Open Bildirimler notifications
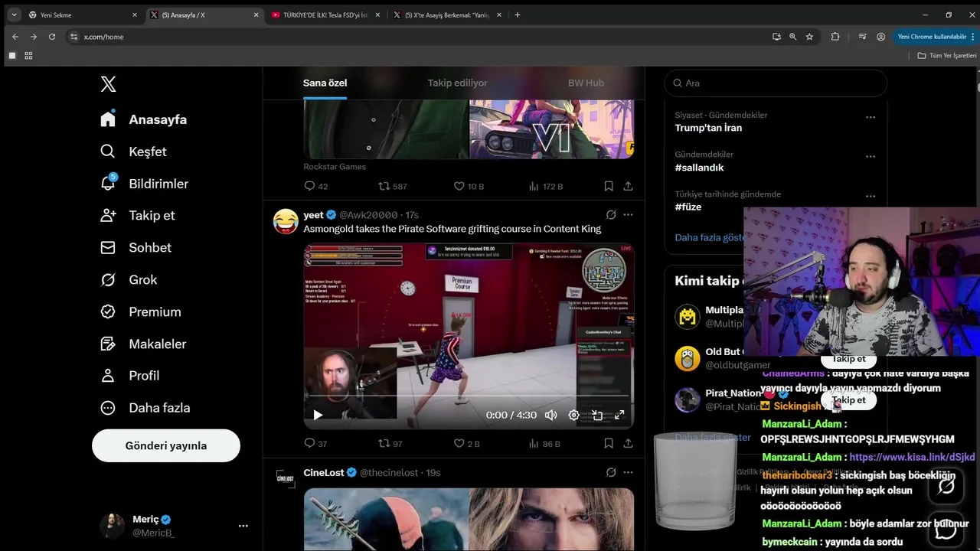 pos(144,184)
